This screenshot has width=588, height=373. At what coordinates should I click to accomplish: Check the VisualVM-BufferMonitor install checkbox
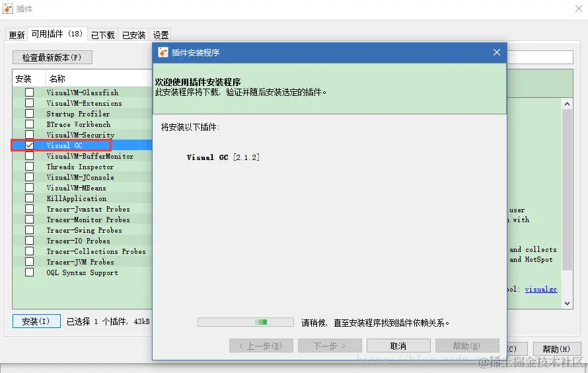point(29,155)
